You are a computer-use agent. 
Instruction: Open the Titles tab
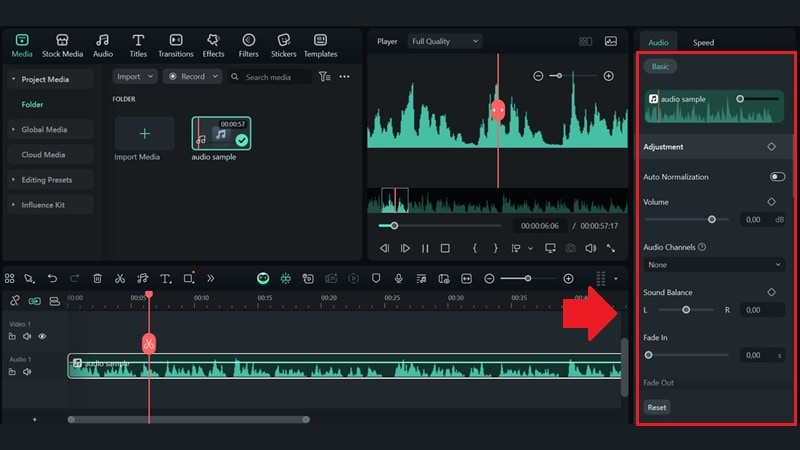coord(138,45)
